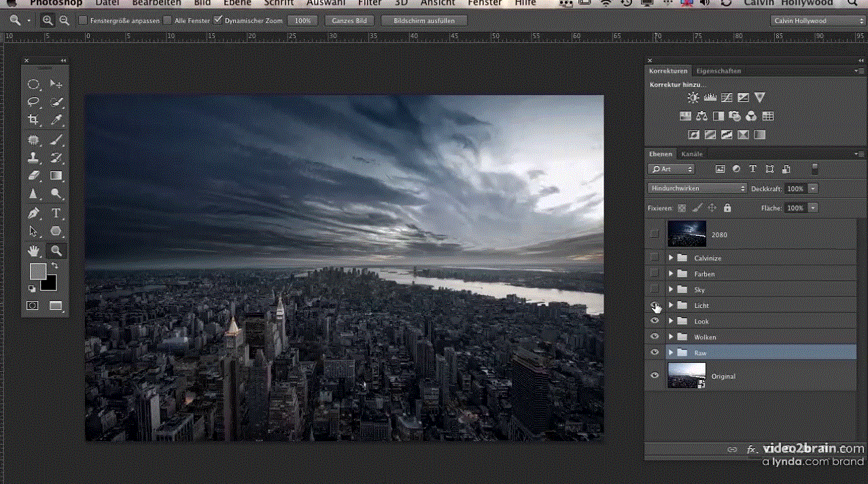868x484 pixels.
Task: Select the Elliptical Marquee tool
Action: [x=33, y=84]
